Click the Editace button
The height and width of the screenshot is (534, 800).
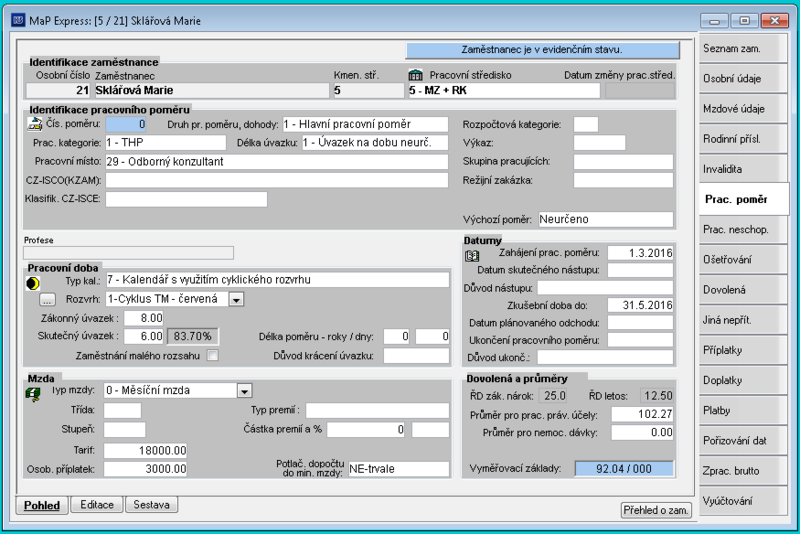[x=97, y=504]
